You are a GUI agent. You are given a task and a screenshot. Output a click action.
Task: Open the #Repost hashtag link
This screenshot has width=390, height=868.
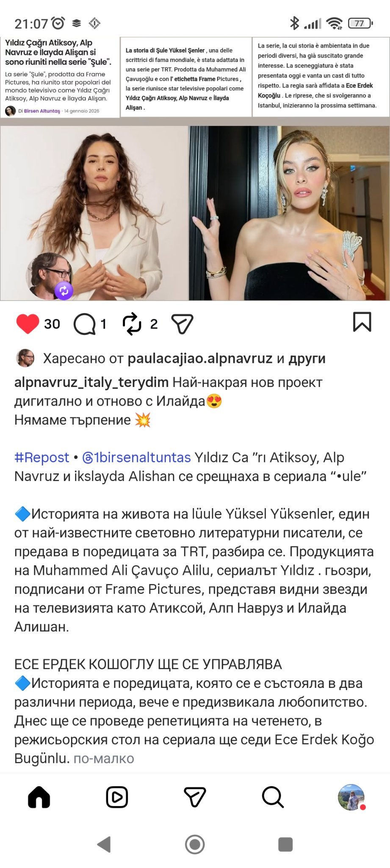41,457
